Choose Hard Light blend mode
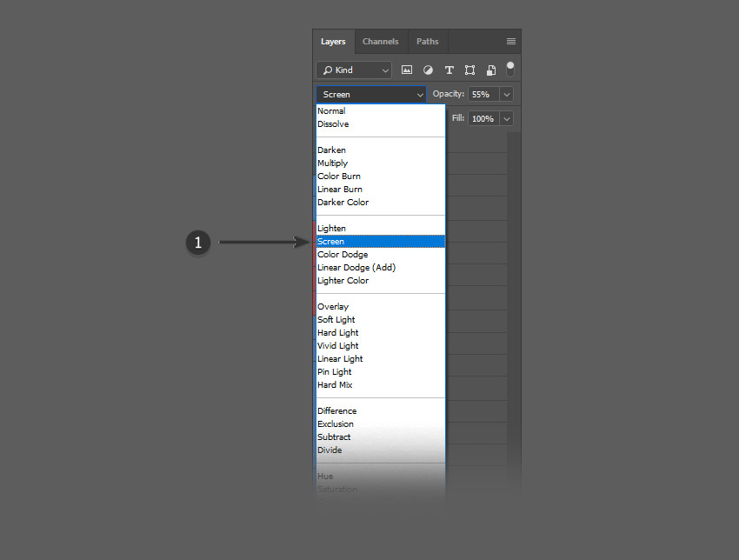 click(x=381, y=333)
